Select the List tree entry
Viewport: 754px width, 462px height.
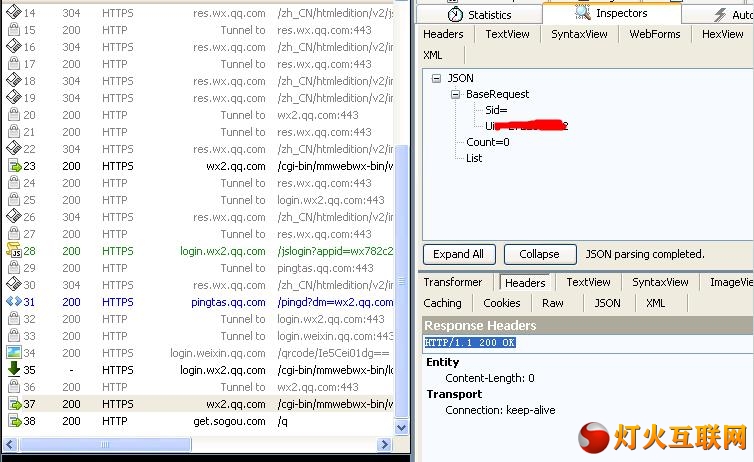pyautogui.click(x=474, y=158)
